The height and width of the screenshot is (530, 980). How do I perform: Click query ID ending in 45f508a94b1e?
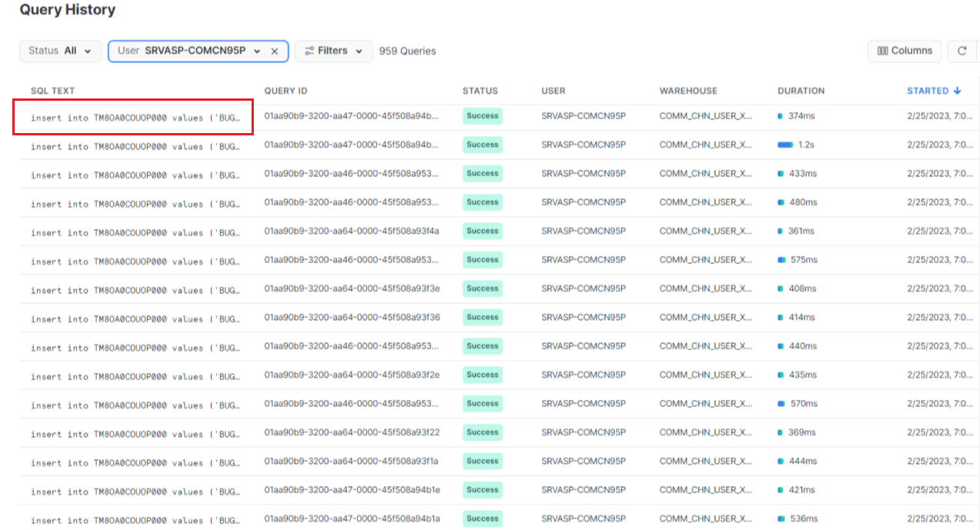[352, 490]
